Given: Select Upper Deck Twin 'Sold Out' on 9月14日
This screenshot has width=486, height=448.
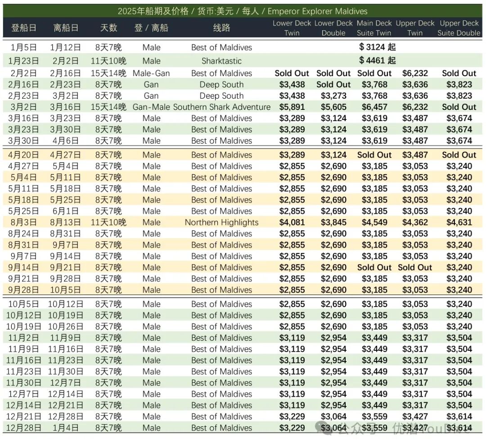Looking at the screenshot, I should coord(415,267).
